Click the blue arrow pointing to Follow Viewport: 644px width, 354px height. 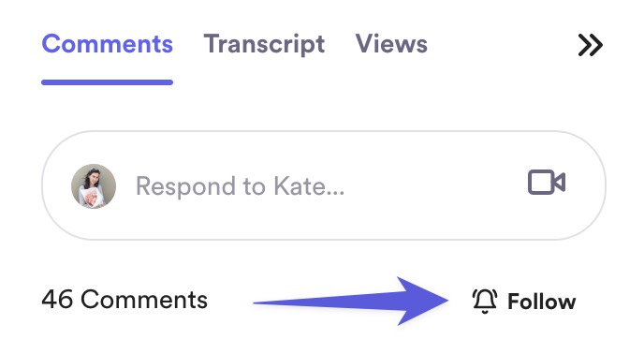[351, 302]
